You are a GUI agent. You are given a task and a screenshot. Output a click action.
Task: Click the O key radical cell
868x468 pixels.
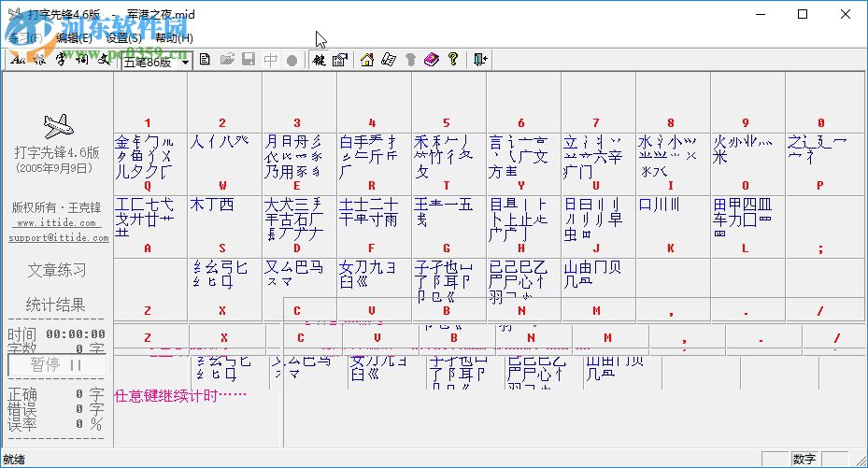[747, 163]
